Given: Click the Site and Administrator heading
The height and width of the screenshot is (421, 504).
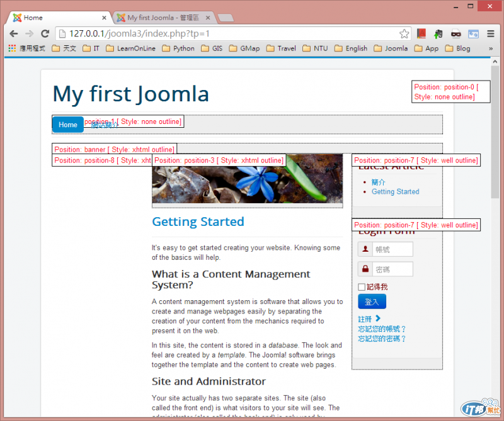Looking at the screenshot, I should pos(209,381).
